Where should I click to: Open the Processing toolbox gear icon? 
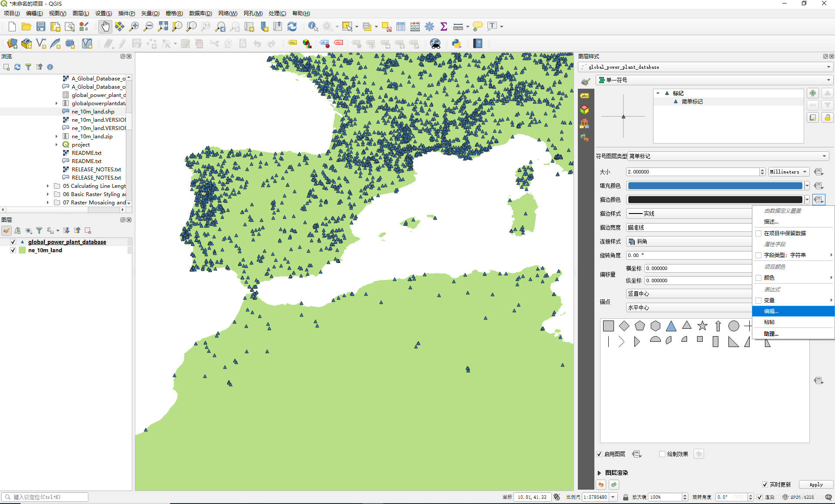[x=429, y=27]
